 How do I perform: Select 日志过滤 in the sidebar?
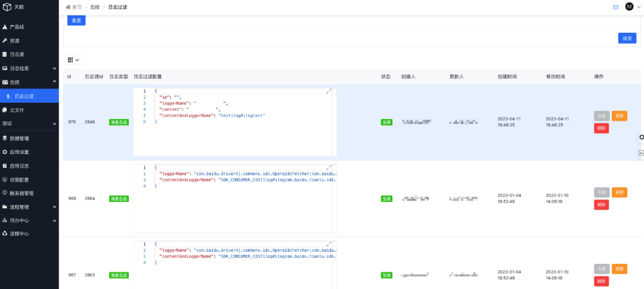[x=29, y=96]
